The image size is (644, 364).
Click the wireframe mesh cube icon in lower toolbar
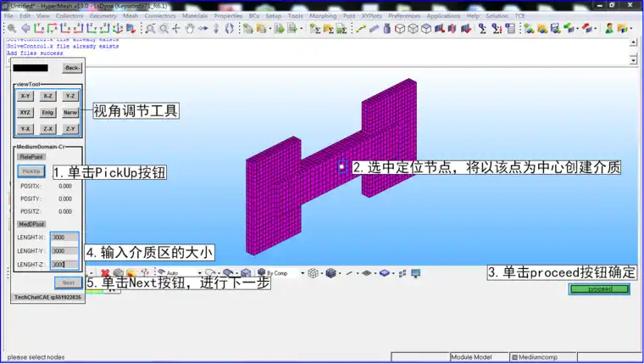tap(313, 273)
